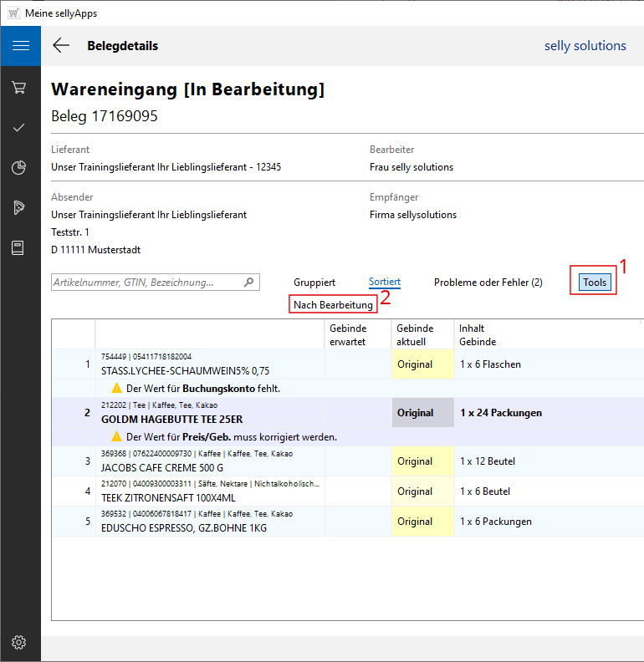This screenshot has width=644, height=662.
Task: Open the shopping cart section in sidebar
Action: coord(19,87)
